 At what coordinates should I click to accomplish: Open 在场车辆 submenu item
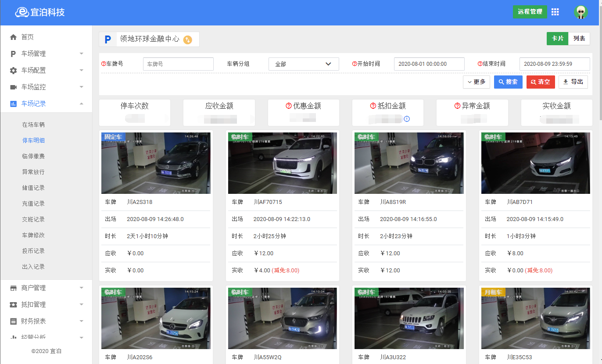(33, 125)
